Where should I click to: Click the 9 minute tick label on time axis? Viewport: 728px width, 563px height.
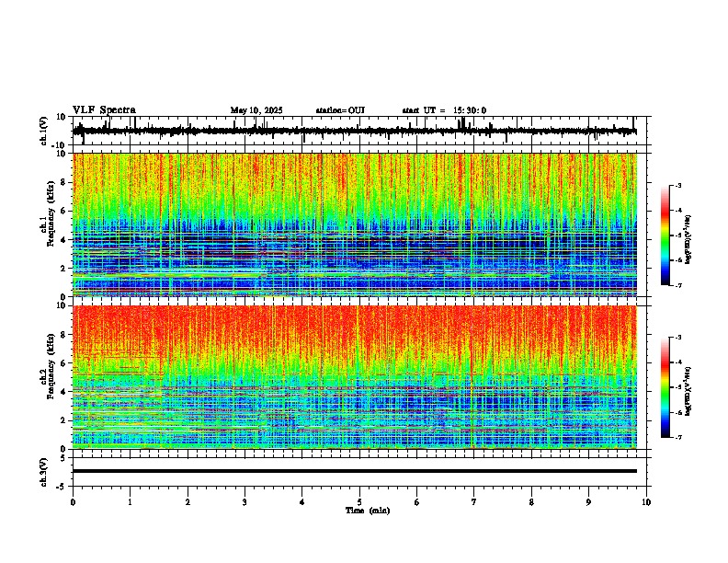pos(588,502)
